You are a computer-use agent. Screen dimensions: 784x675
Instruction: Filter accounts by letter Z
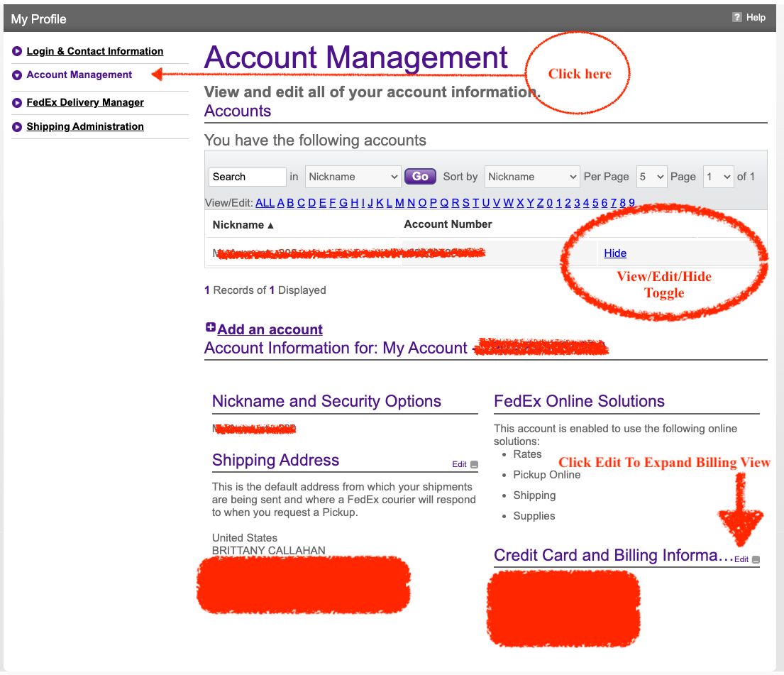click(x=540, y=203)
